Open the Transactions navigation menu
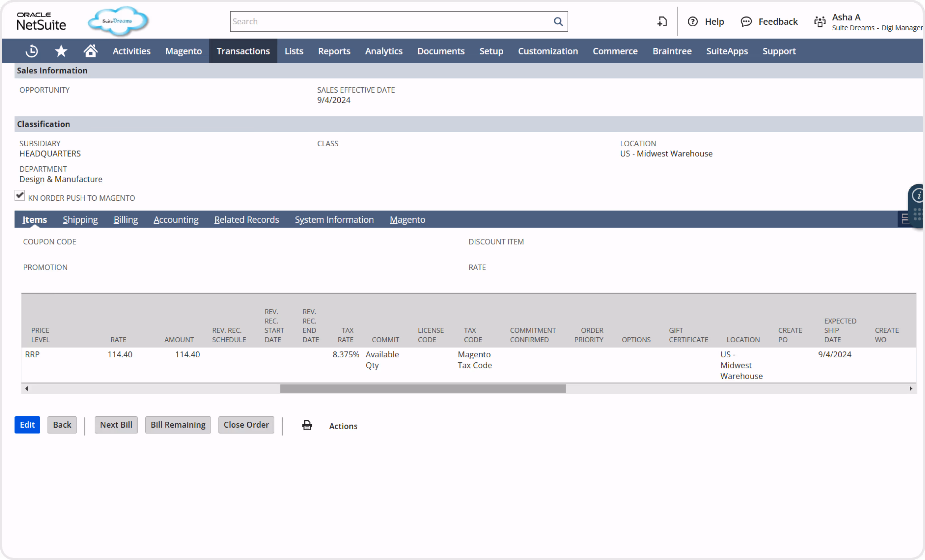This screenshot has height=560, width=925. pos(243,51)
